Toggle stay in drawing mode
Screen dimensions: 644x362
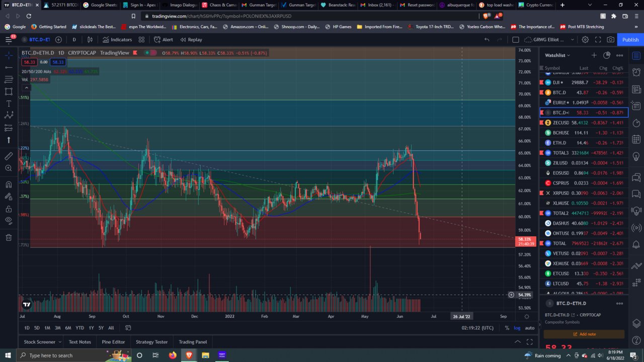9,197
